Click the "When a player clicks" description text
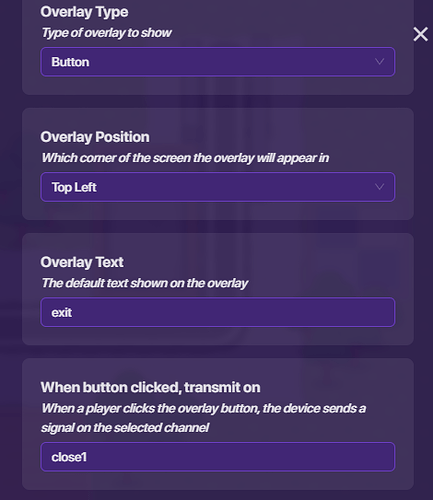The width and height of the screenshot is (433, 500). click(x=203, y=408)
